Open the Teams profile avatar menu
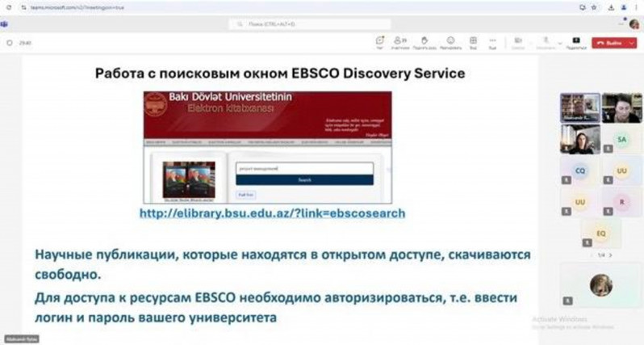Screen dimensions: 644x345 coord(634,24)
